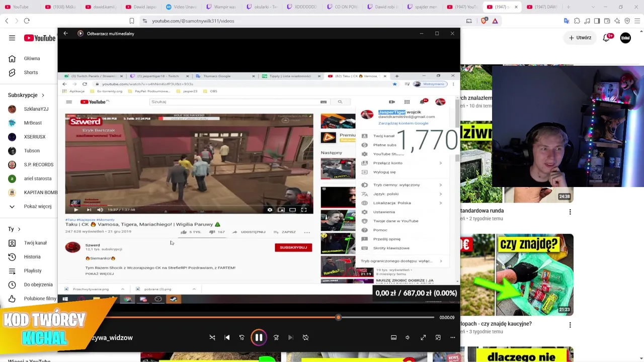Toggle the browser sidebar panel
Screen dimensions: 644x362
tap(597, 21)
